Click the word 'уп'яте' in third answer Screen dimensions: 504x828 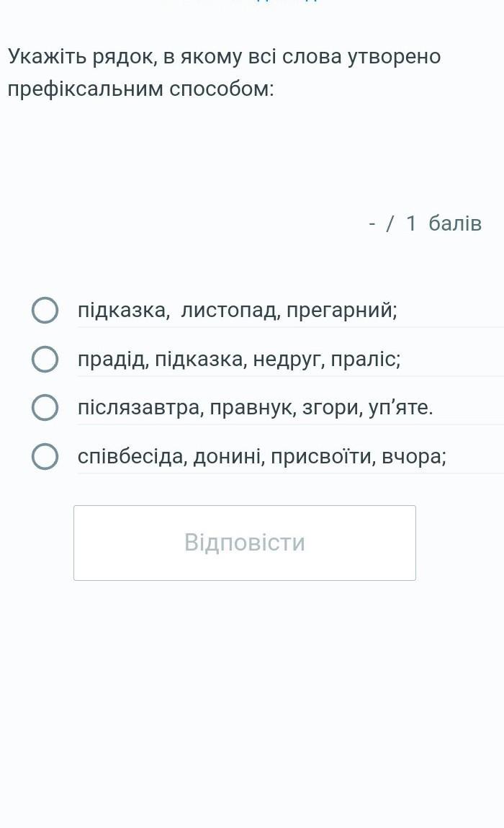(400, 408)
